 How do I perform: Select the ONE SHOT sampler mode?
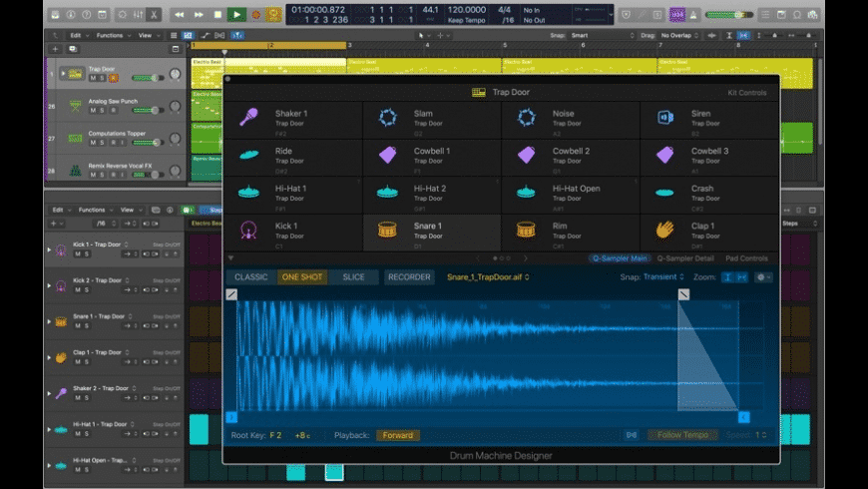point(302,276)
